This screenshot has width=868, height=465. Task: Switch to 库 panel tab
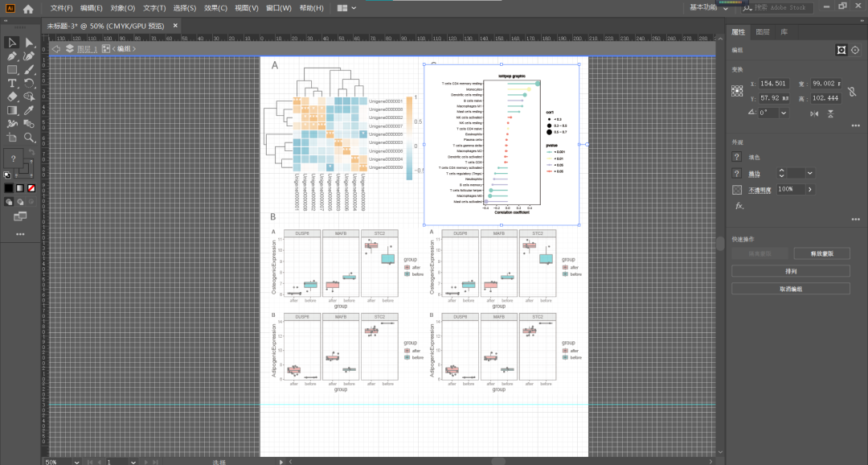[784, 32]
